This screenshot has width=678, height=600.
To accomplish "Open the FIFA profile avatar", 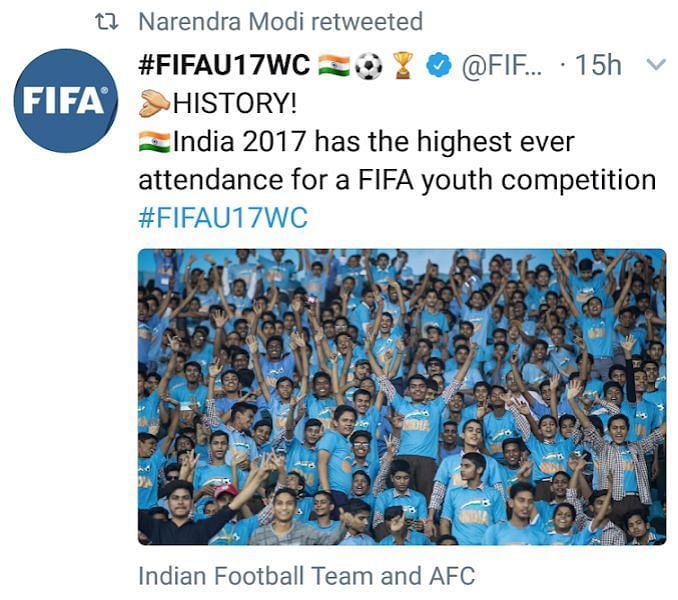I will click(66, 100).
